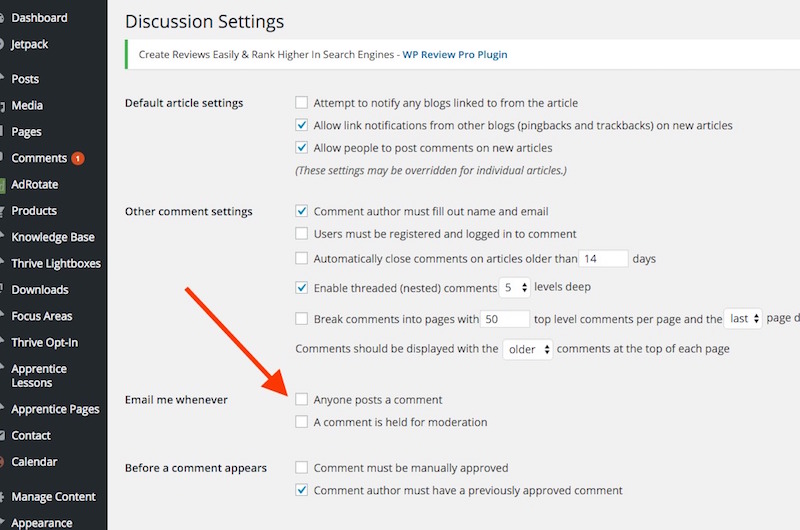The width and height of the screenshot is (800, 530).
Task: Click the top level comments per page field
Action: point(505,319)
